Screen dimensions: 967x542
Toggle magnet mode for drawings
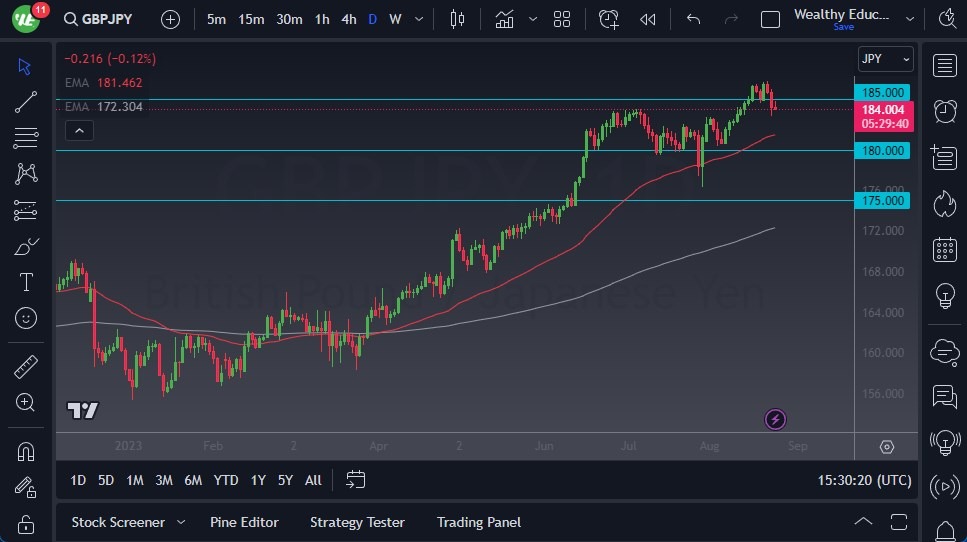(26, 451)
